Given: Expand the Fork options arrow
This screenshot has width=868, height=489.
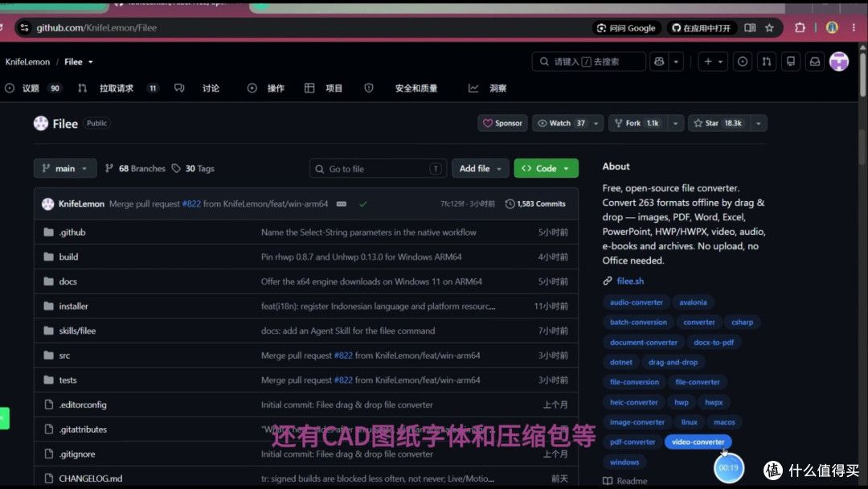Looking at the screenshot, I should [x=675, y=123].
